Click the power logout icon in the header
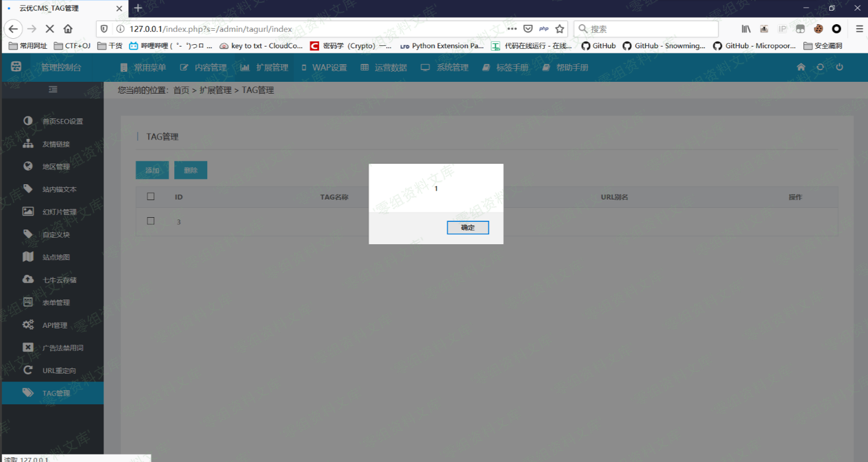Image resolution: width=868 pixels, height=462 pixels. click(839, 67)
